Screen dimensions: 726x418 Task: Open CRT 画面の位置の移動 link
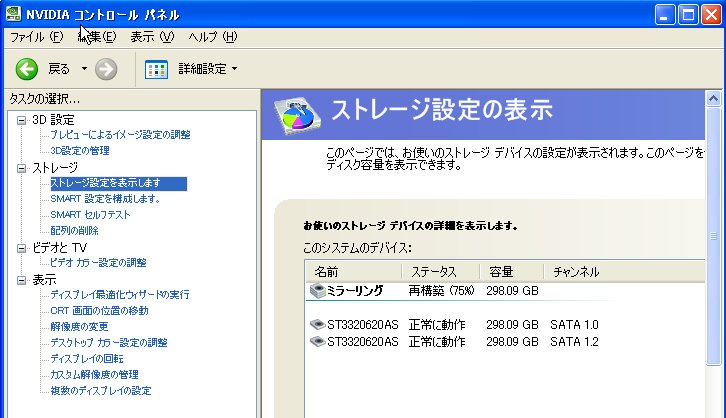pos(100,311)
